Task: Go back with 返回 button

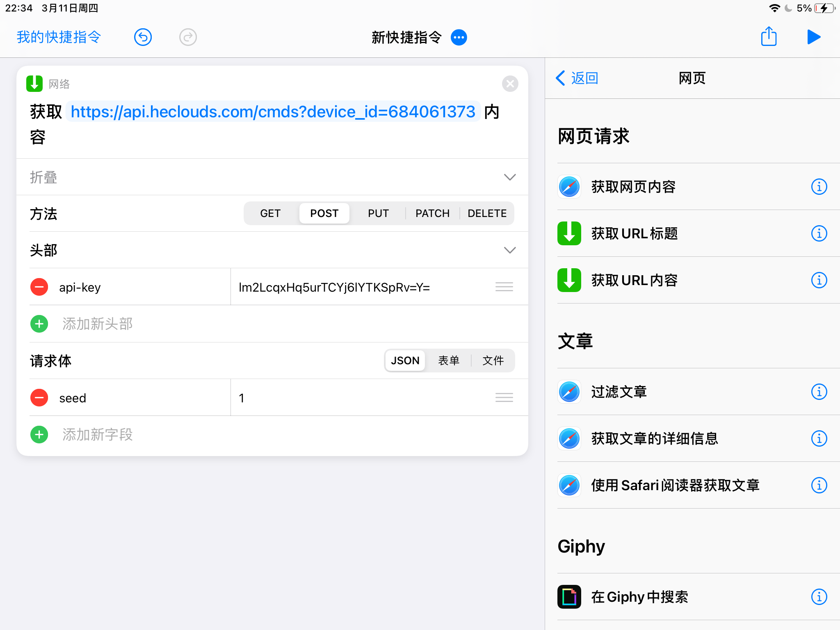Action: point(577,78)
